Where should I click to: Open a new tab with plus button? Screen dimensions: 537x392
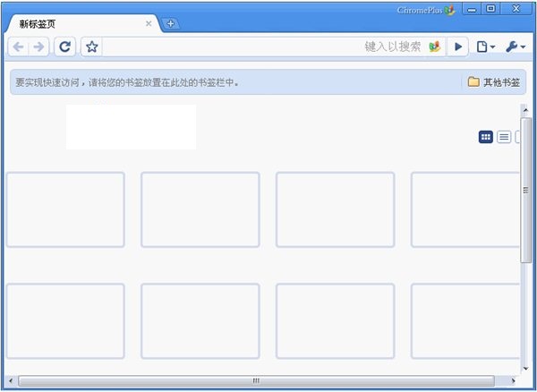click(170, 23)
